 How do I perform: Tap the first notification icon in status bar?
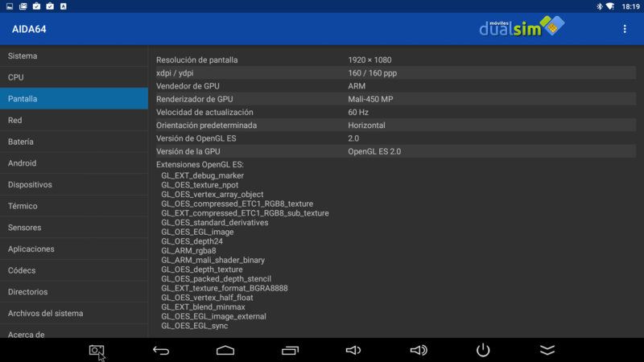pyautogui.click(x=10, y=6)
